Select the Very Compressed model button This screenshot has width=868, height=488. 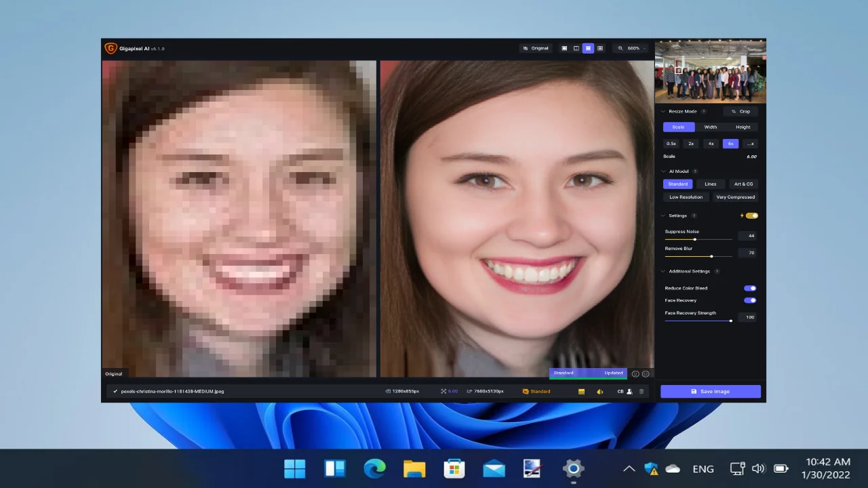click(x=735, y=197)
